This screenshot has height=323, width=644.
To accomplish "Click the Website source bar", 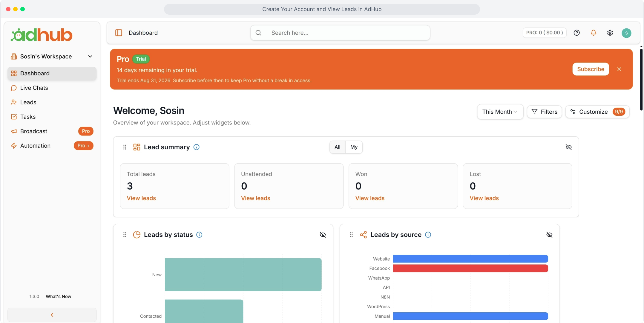I will tap(470, 259).
